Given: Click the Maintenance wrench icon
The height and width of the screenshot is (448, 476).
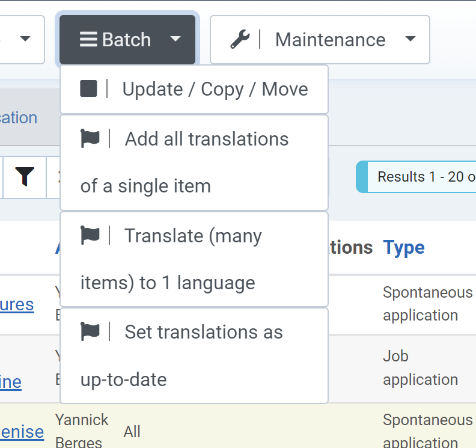Looking at the screenshot, I should point(240,39).
